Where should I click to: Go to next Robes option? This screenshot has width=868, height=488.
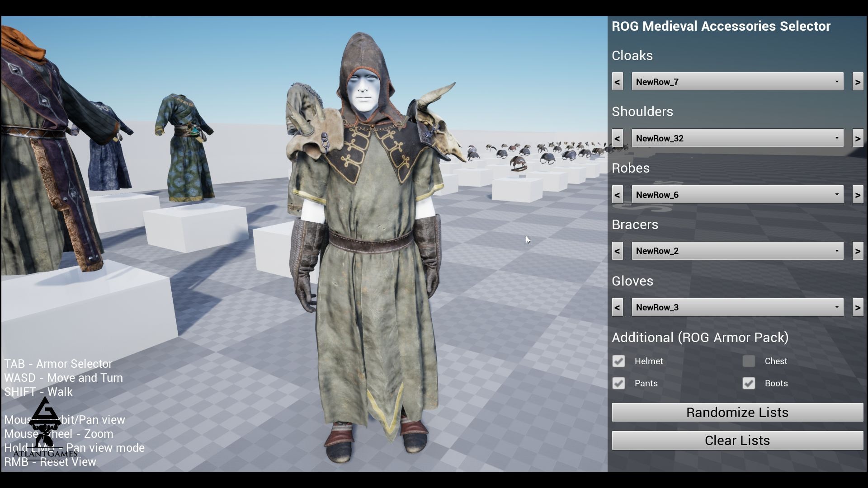pyautogui.click(x=858, y=195)
